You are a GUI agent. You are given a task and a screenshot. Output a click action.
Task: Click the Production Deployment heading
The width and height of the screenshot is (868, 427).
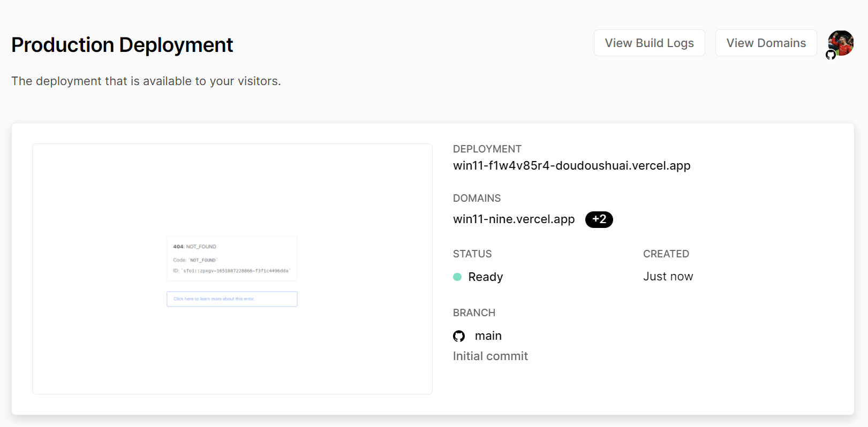coord(122,45)
